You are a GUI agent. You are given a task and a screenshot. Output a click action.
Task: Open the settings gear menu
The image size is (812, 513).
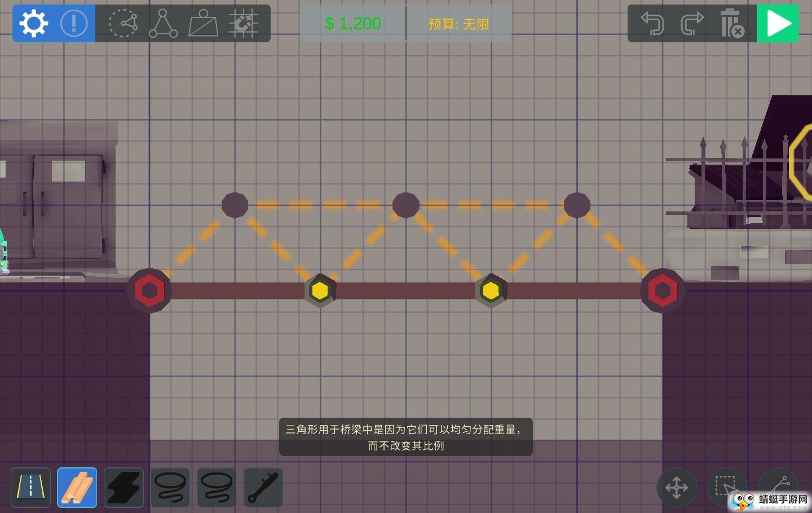tap(33, 24)
